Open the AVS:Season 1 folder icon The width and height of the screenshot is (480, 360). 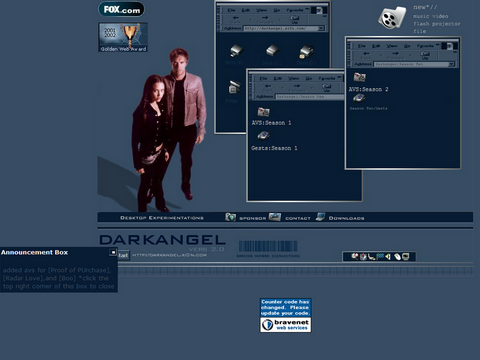click(263, 112)
